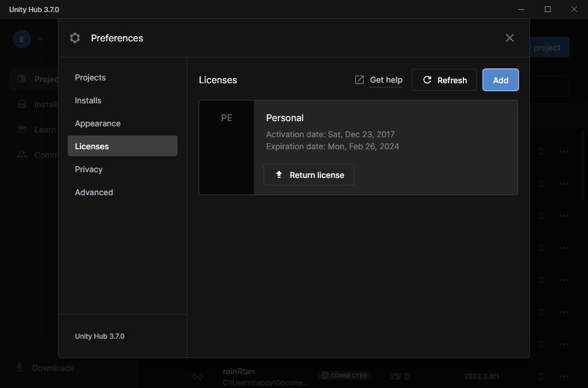Viewport: 588px width, 388px height.
Task: Click the CONNECTED status badge on rainRtan
Action: (x=345, y=375)
